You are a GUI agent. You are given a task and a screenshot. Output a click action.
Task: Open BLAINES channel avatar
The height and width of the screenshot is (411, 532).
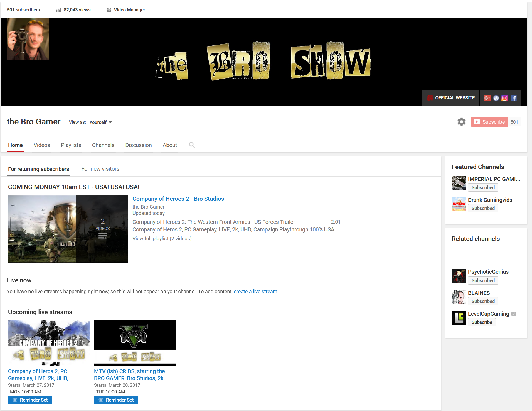[x=459, y=297]
